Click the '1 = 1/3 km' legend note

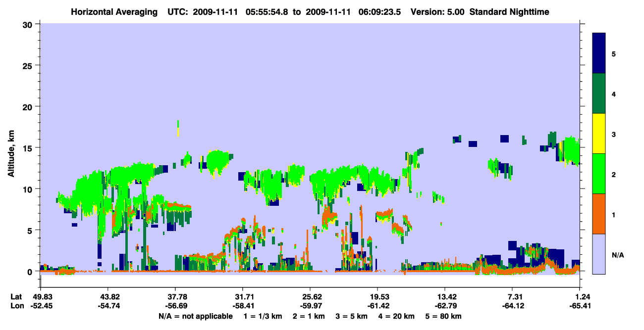click(264, 316)
